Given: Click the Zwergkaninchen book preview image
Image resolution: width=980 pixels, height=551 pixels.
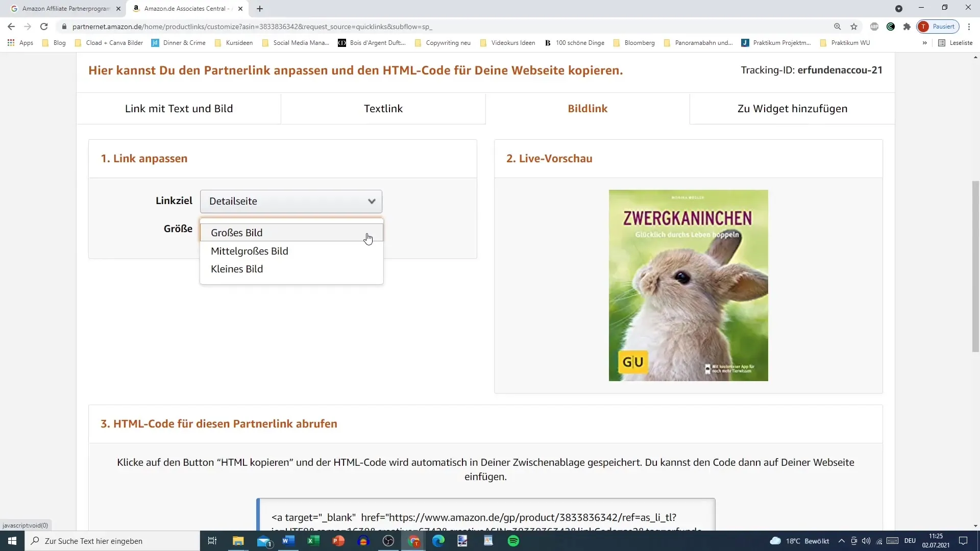Looking at the screenshot, I should pyautogui.click(x=688, y=285).
